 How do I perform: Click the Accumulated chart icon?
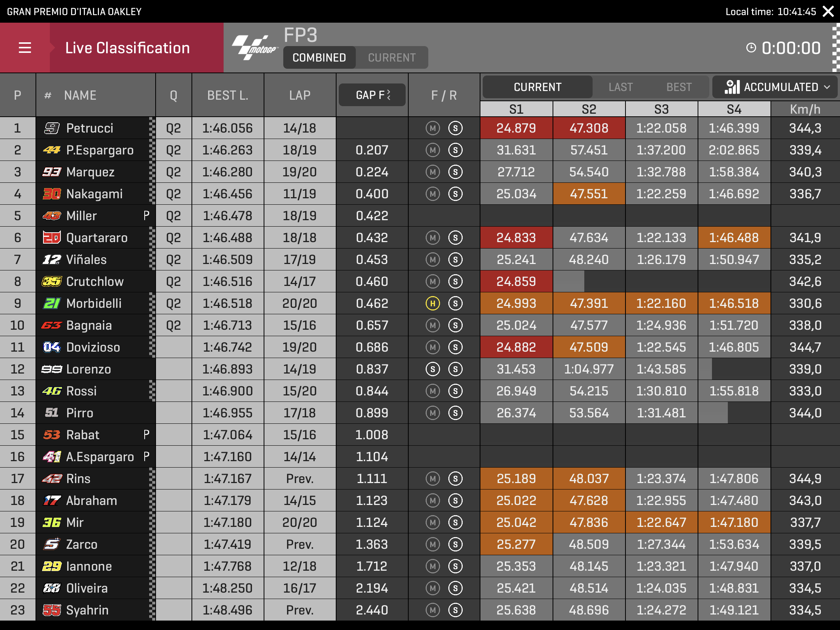(732, 87)
